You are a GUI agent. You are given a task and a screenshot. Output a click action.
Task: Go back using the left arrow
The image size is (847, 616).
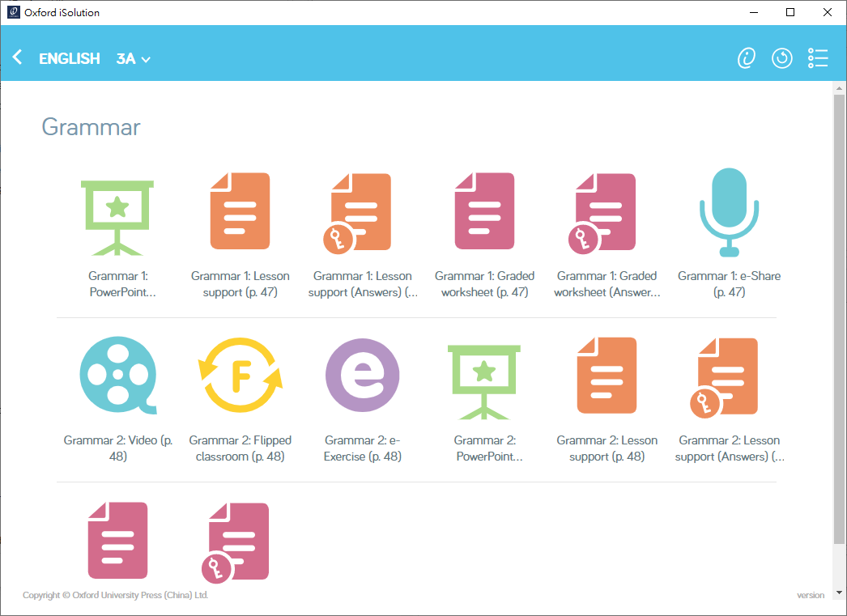tap(17, 57)
